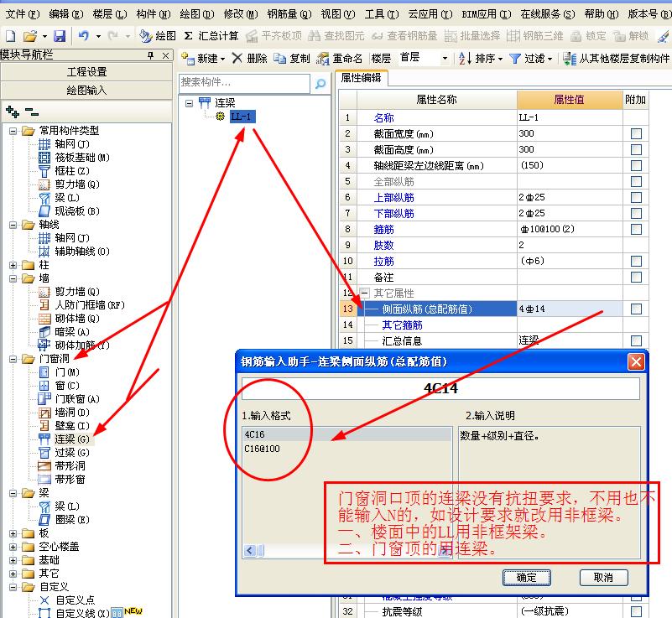Toggle 附加 checkbox for 侧面纵筋 row
This screenshot has width=672, height=618.
(637, 309)
